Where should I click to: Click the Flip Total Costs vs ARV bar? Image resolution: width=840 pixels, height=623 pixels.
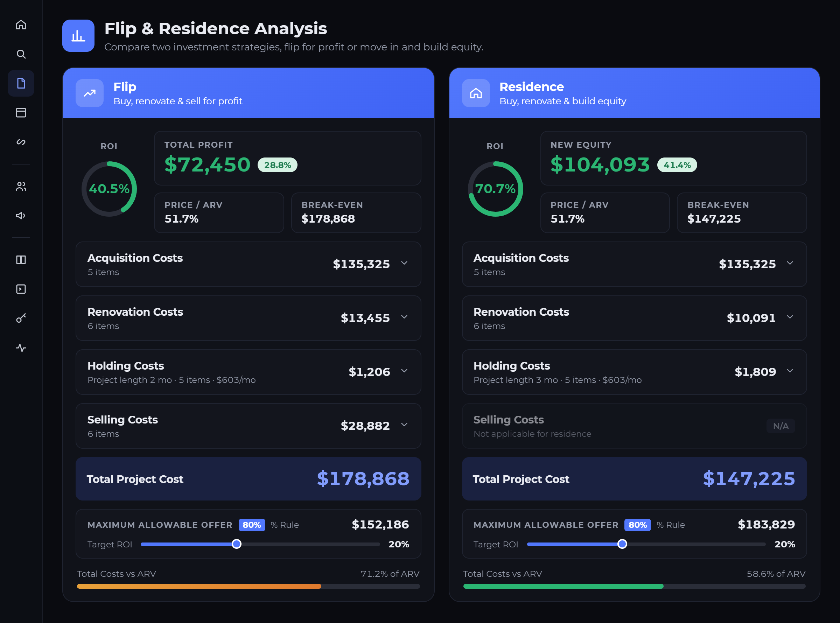point(248,586)
